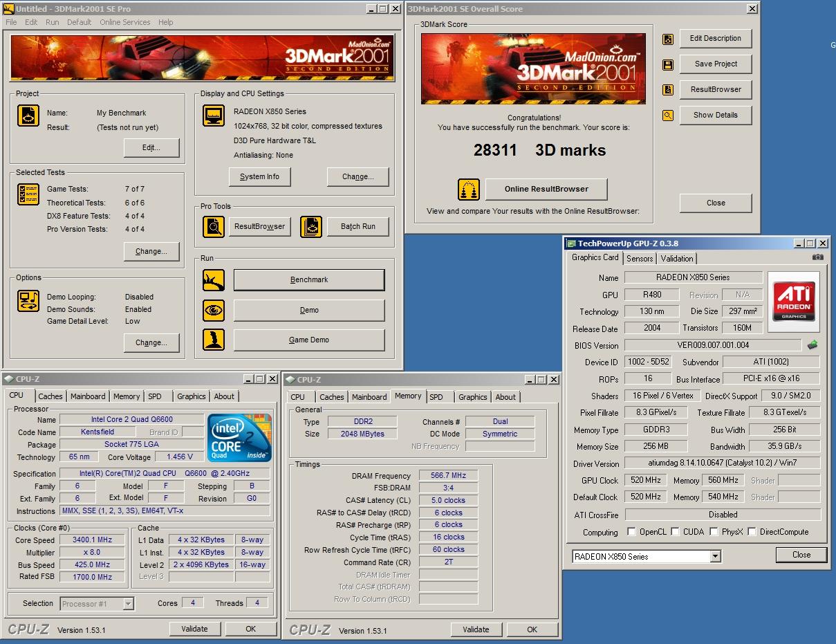Click the Game Demo player icon
This screenshot has height=644, width=836.
214,340
